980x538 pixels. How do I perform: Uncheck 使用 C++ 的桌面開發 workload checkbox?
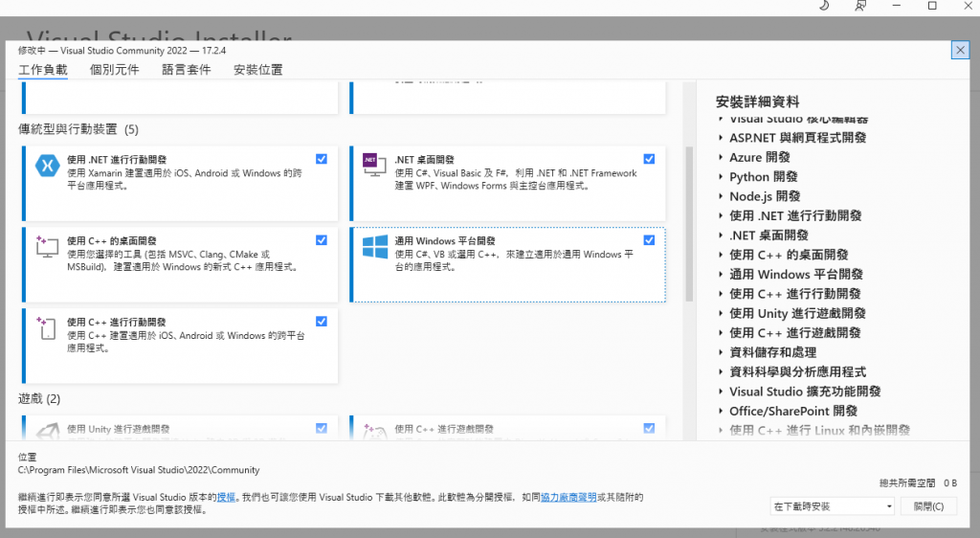click(322, 240)
